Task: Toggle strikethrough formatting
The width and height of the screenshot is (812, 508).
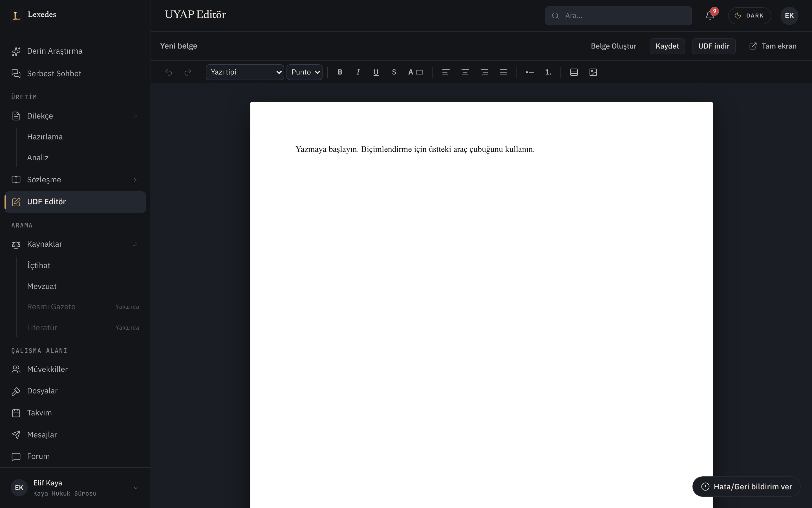Action: [394, 72]
